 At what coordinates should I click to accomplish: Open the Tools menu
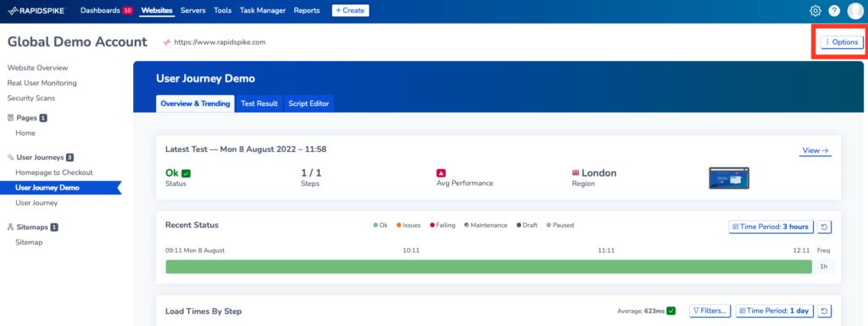223,10
